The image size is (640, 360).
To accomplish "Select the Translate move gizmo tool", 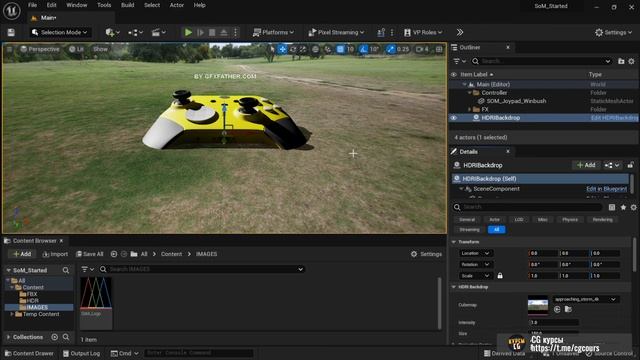I will (x=282, y=49).
